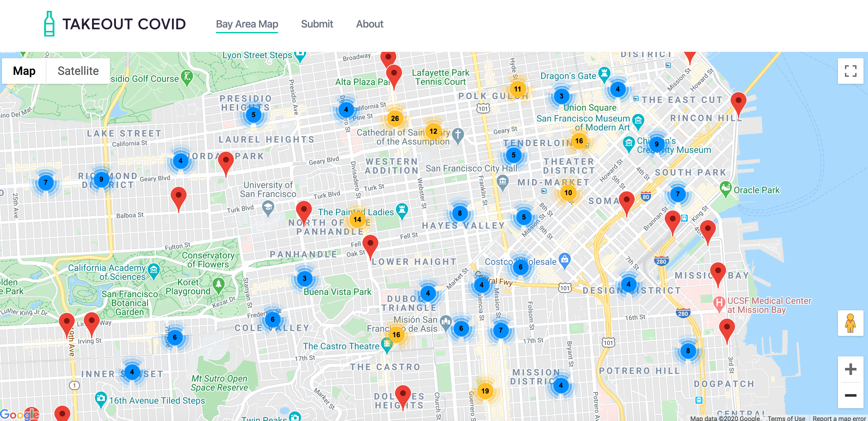Click the 16th Avenue Tiled Steps camera icon
The width and height of the screenshot is (868, 421).
100,400
